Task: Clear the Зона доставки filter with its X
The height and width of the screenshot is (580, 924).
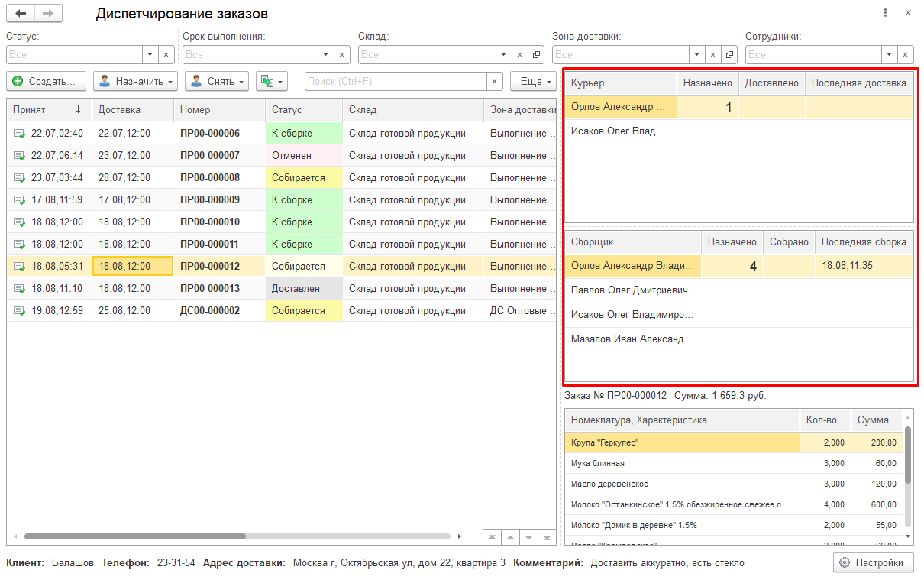Action: coord(712,55)
